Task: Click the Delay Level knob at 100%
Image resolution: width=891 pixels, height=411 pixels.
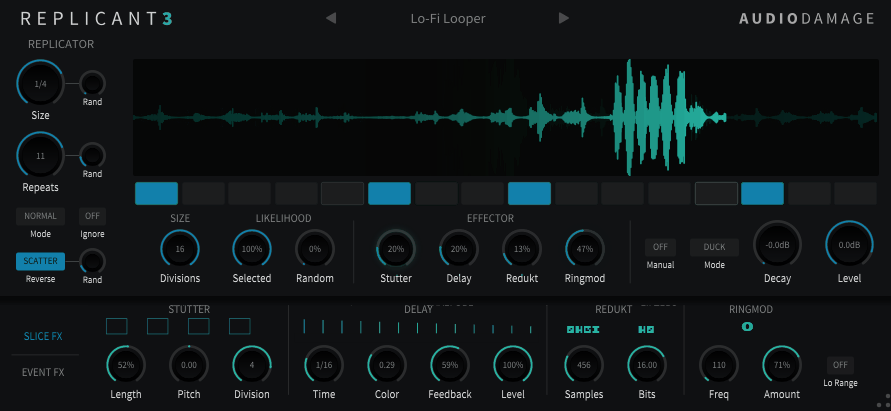Action: (x=513, y=365)
